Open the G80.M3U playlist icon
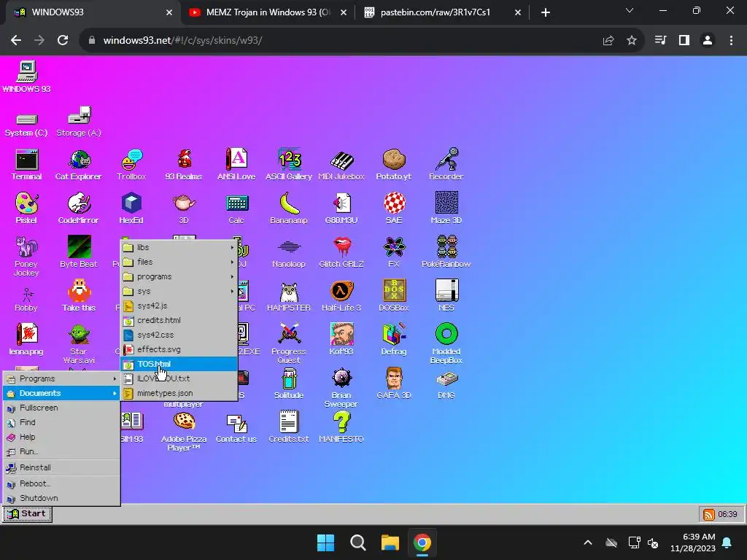Screen dimensions: 747x560 [341, 209]
